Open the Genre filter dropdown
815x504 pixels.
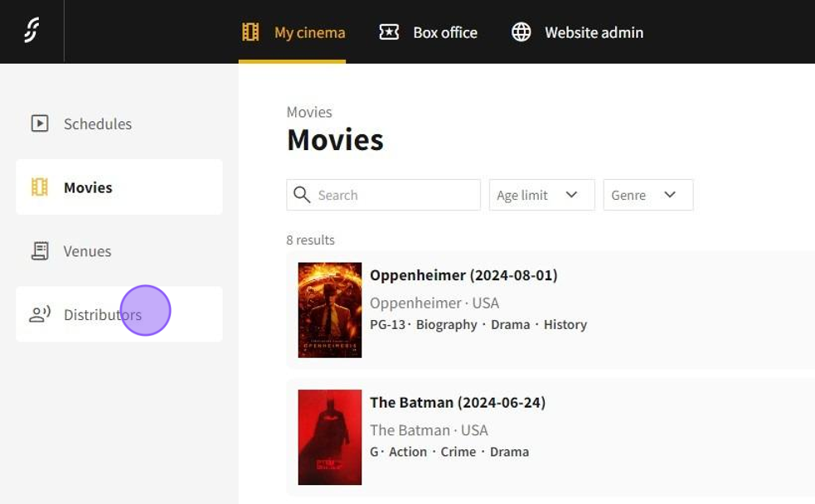coord(648,196)
